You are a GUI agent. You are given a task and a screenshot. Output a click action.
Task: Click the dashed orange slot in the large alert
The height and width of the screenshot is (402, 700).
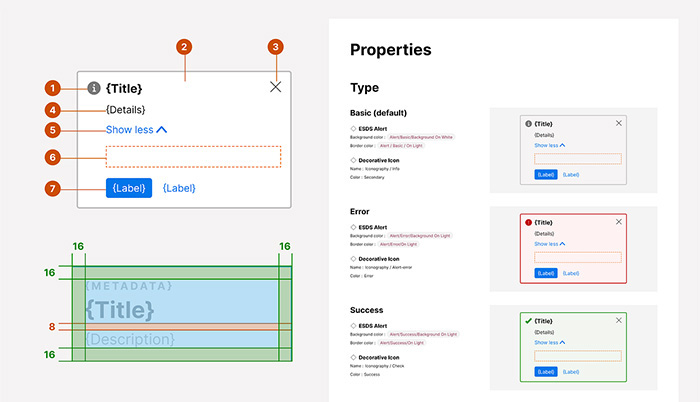[x=193, y=156]
